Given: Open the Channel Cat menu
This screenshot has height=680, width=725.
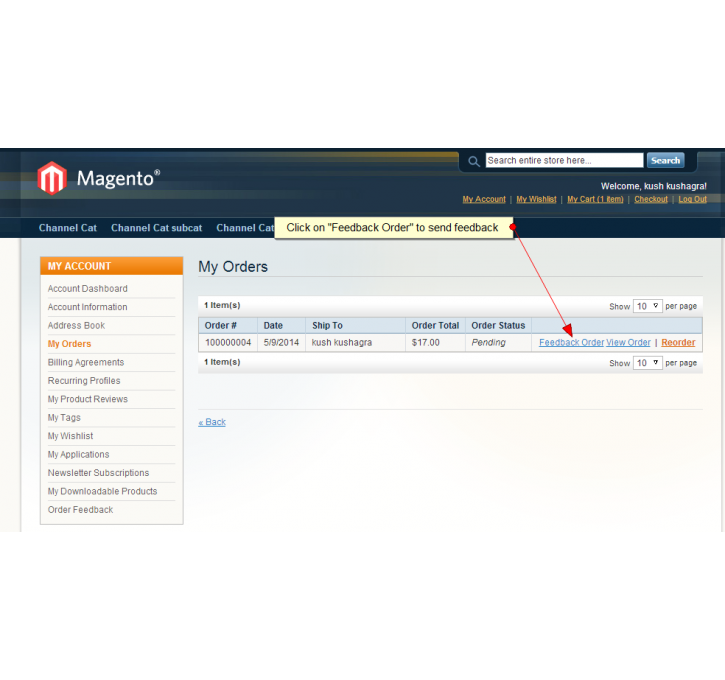Looking at the screenshot, I should (x=68, y=228).
